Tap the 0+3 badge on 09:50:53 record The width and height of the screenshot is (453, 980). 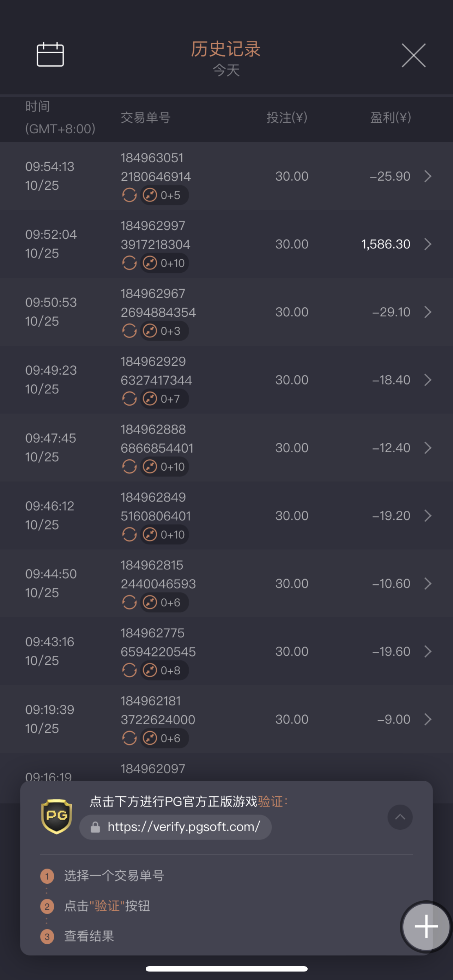[x=164, y=331]
